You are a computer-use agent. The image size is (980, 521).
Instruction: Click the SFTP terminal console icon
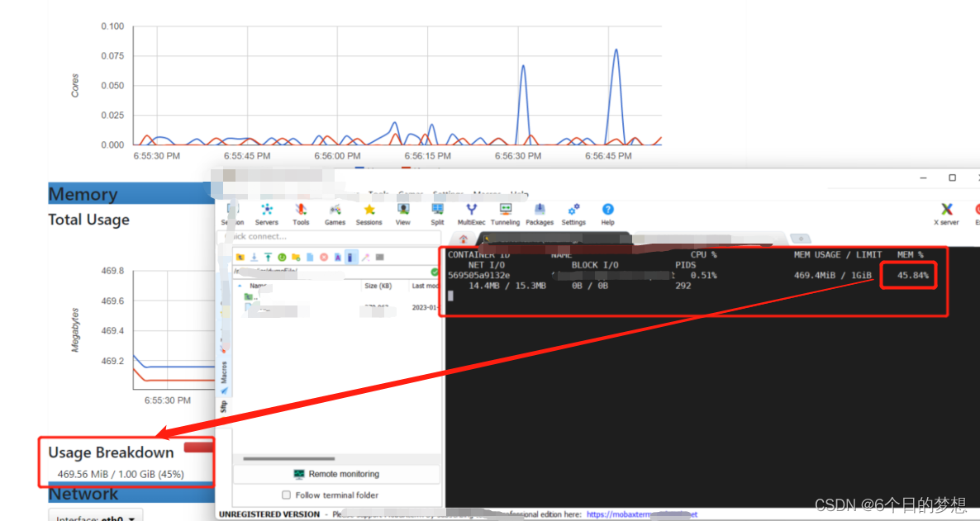click(379, 258)
